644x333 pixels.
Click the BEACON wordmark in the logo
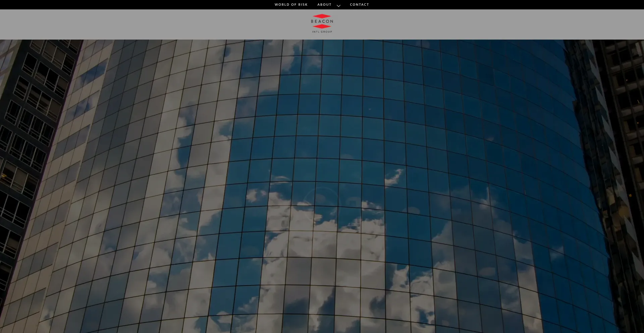tap(322, 21)
